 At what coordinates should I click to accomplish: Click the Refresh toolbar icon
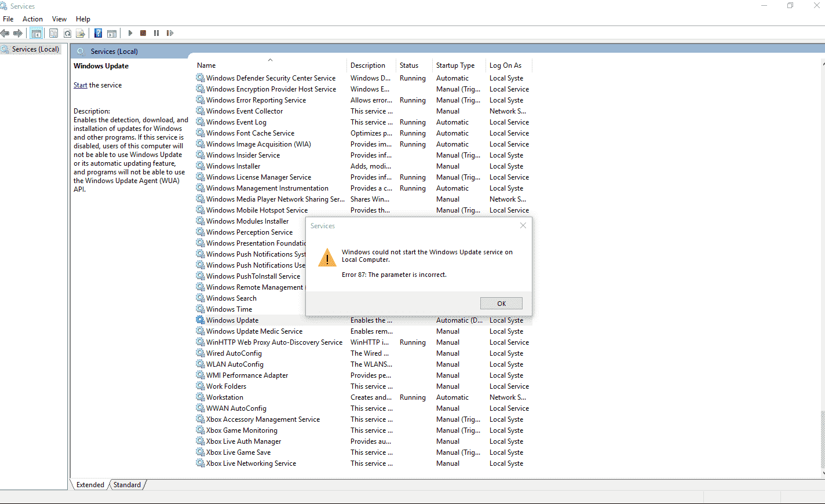tap(67, 33)
